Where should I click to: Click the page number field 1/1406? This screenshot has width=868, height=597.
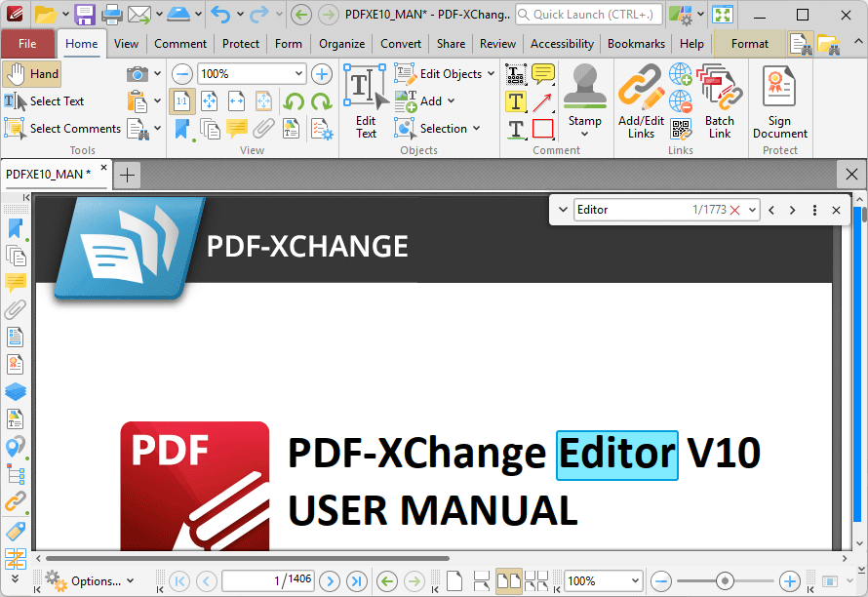pos(268,580)
